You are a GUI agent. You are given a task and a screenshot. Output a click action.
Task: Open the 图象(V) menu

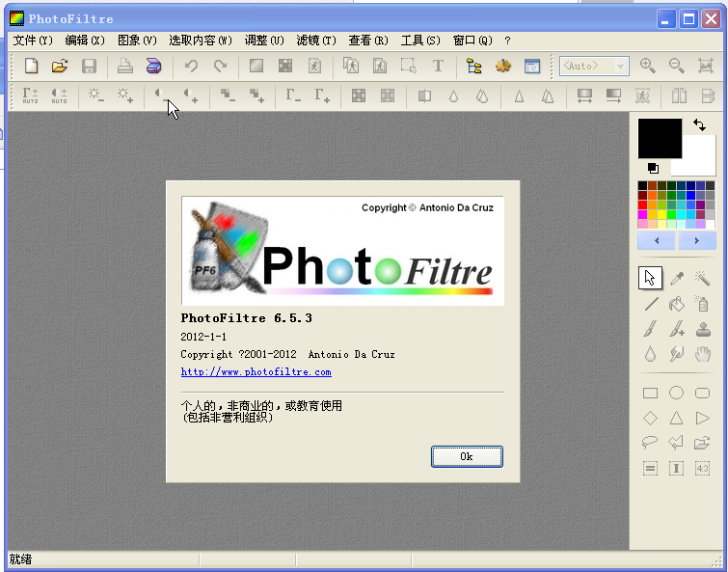click(137, 41)
